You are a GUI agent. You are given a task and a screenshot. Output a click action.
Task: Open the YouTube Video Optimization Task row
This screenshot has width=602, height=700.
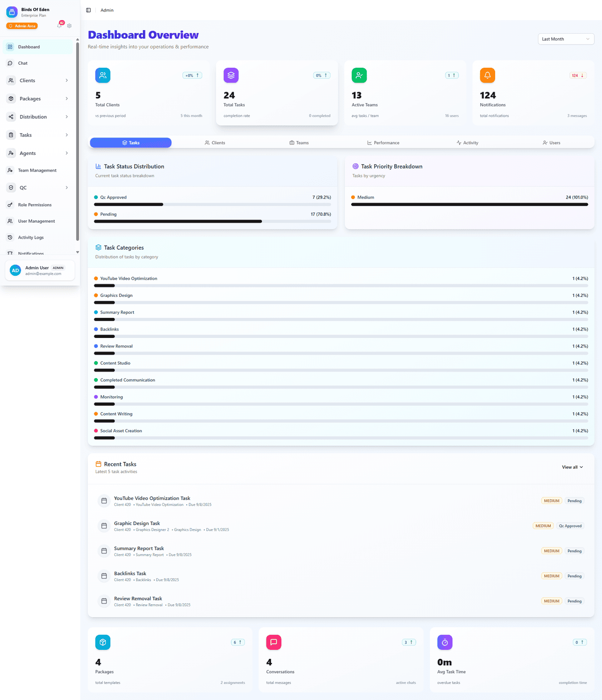point(152,498)
